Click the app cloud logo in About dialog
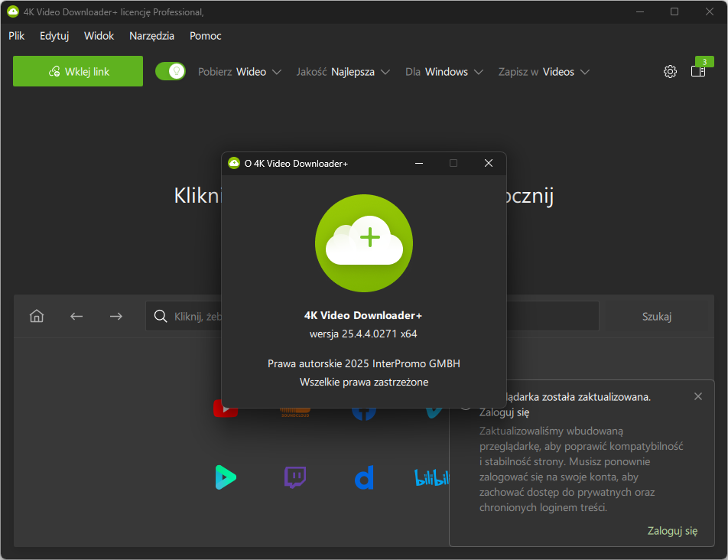 (364, 243)
